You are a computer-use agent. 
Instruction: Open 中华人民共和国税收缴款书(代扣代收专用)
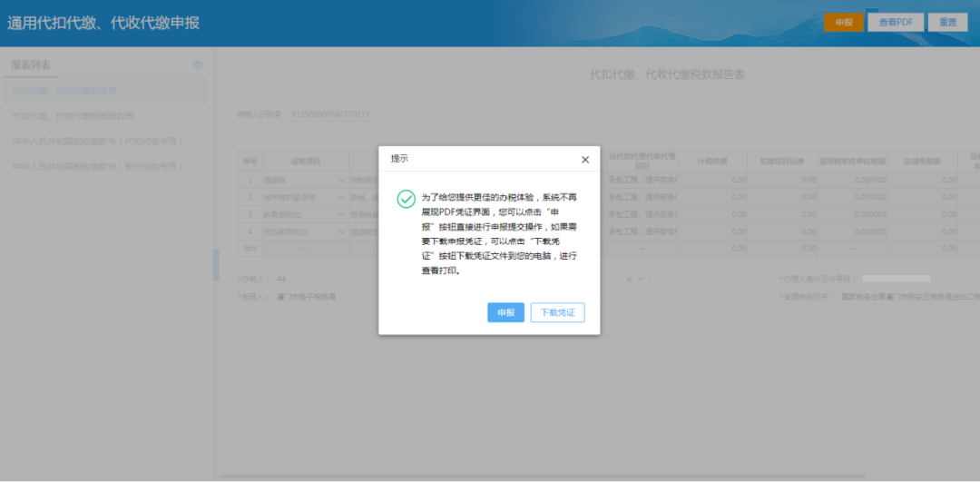[x=105, y=142]
